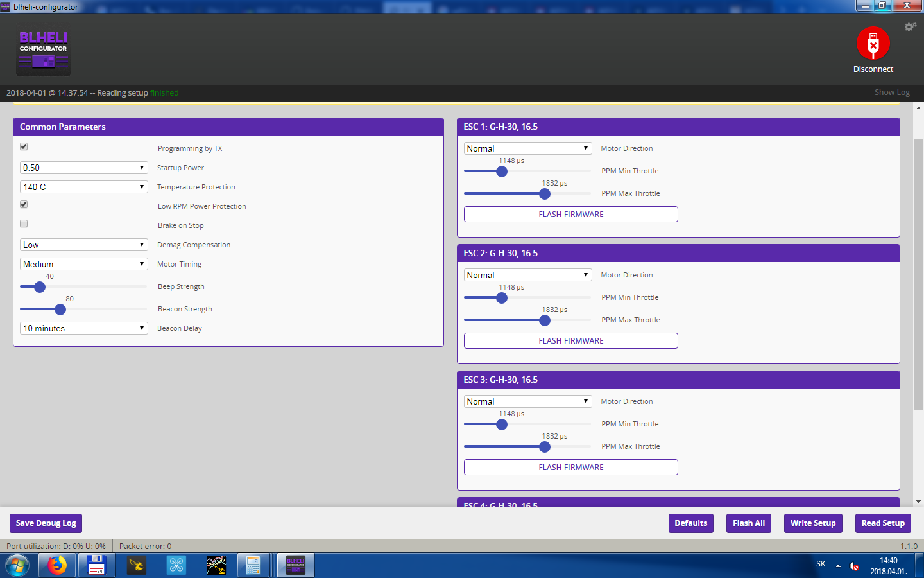This screenshot has height=578, width=924.
Task: Open the colorful graph taskbar app
Action: 216,566
